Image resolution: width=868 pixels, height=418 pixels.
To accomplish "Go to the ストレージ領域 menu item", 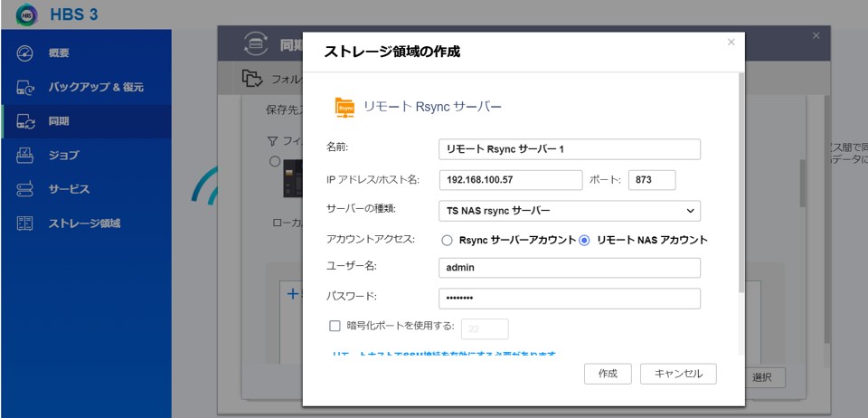I will click(84, 223).
